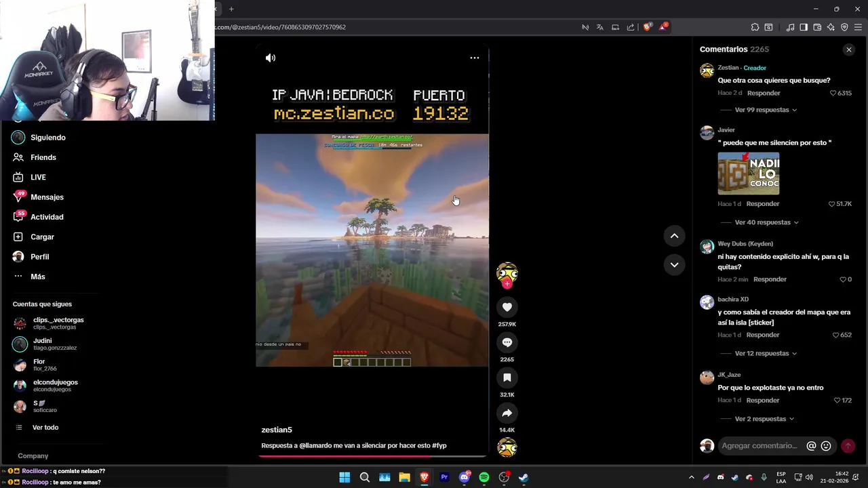Like the video with the heart icon
This screenshot has width=868, height=488.
507,307
